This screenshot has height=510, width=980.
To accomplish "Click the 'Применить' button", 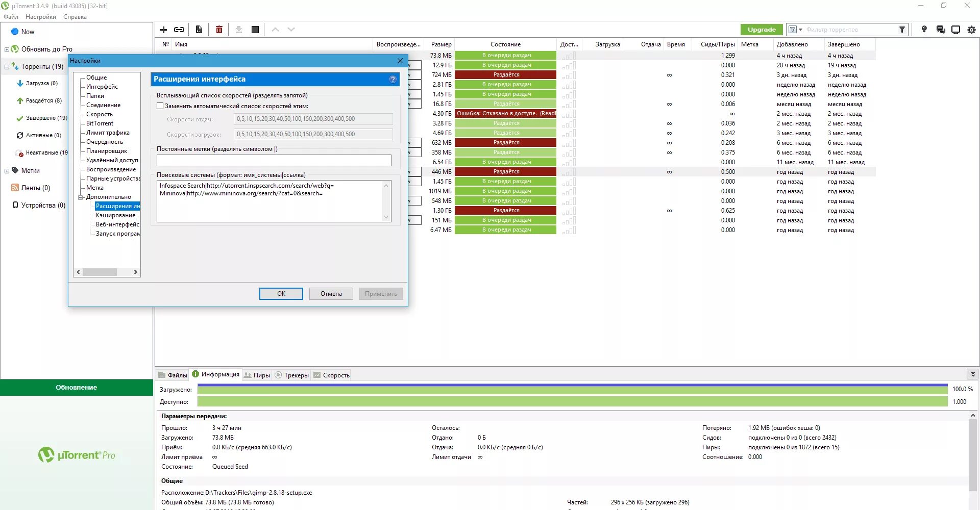I will click(381, 294).
